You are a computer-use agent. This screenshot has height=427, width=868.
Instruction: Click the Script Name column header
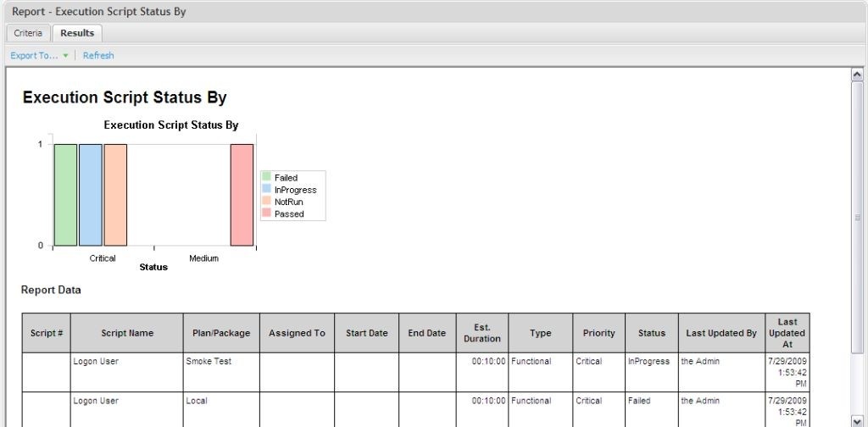click(127, 333)
